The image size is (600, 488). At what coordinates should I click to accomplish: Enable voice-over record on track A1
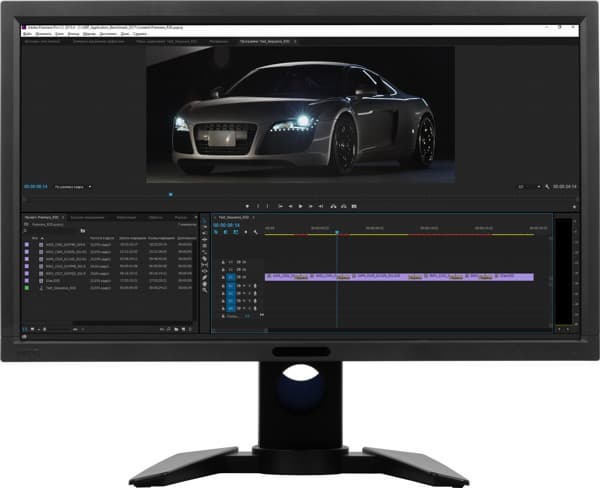point(255,286)
